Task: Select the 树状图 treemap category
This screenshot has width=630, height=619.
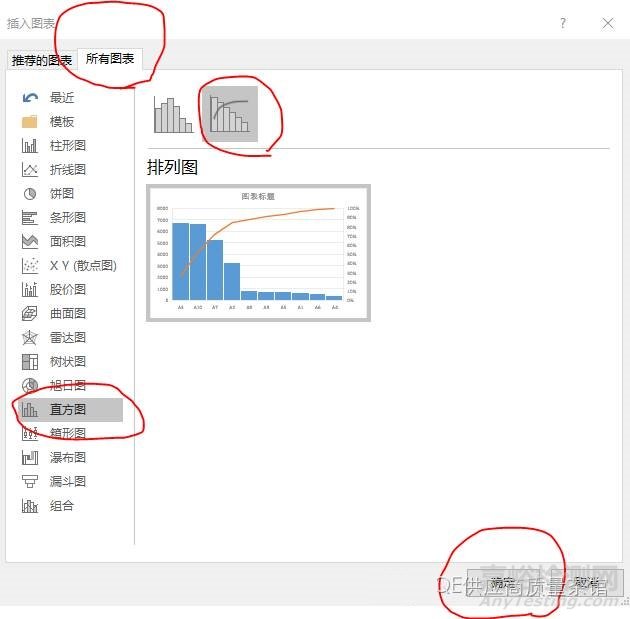Action: (30, 361)
